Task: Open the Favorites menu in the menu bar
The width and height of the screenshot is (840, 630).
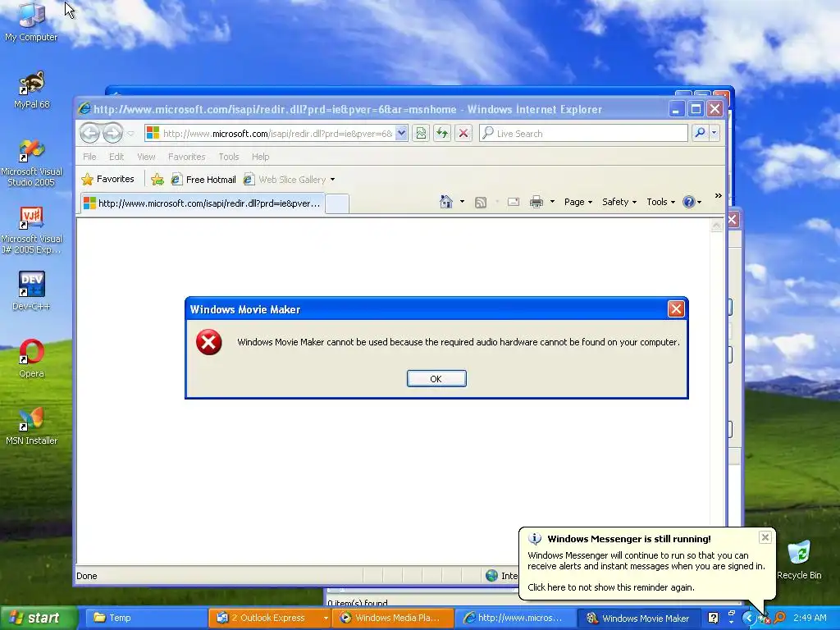Action: click(186, 157)
